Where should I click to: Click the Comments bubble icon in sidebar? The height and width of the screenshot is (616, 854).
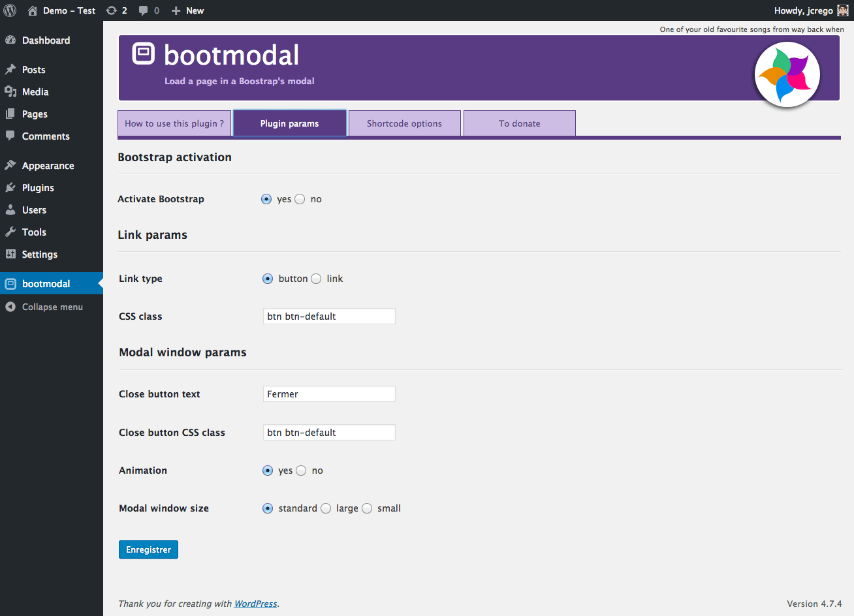point(10,136)
